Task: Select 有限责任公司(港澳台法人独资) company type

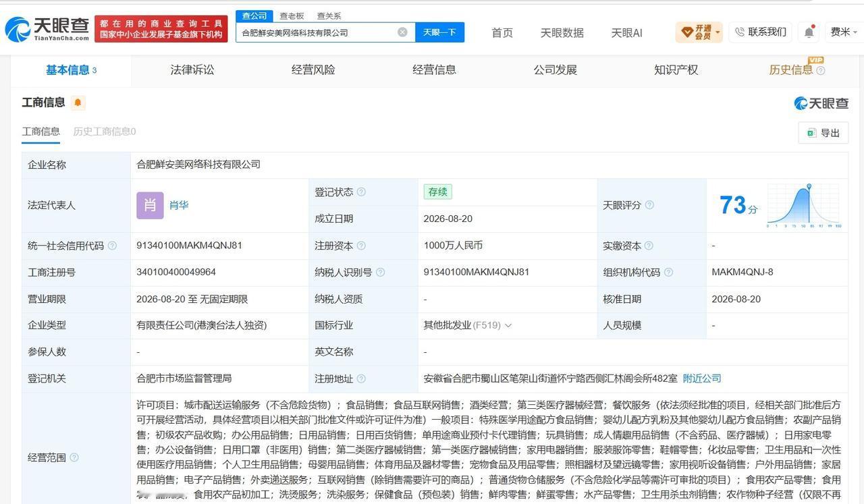Action: click(x=202, y=325)
